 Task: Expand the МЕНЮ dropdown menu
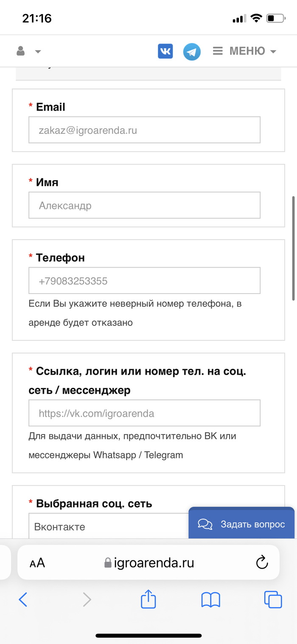click(x=244, y=51)
